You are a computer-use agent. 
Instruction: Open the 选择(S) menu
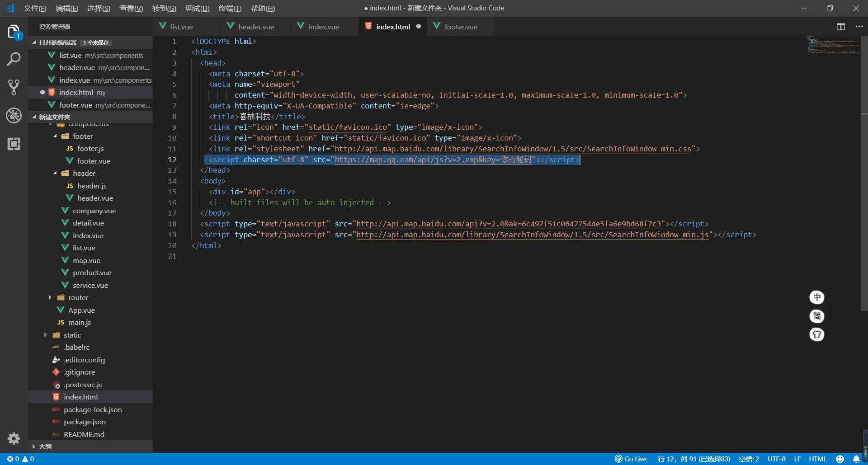[99, 8]
